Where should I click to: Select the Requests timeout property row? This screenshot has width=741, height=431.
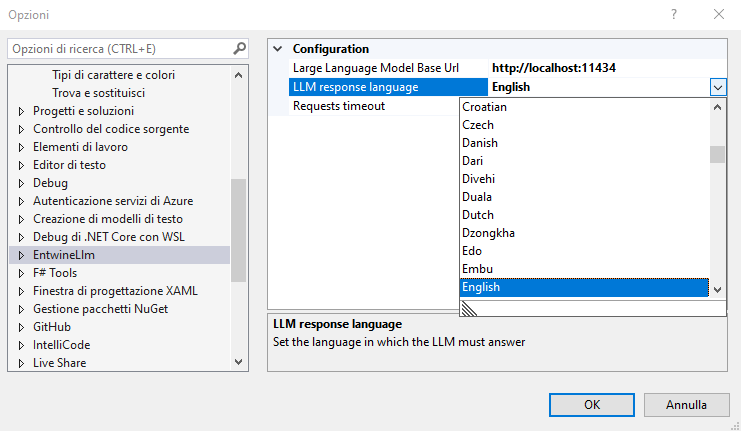click(373, 106)
